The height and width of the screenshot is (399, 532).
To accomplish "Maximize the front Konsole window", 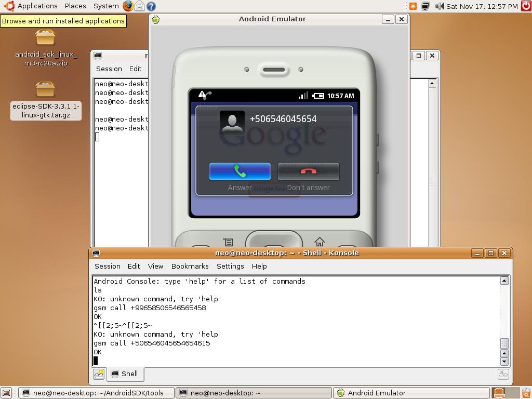I will (x=490, y=253).
